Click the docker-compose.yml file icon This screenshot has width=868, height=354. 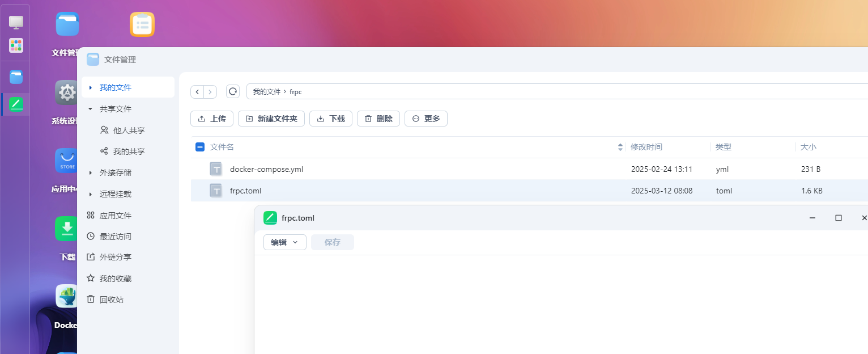click(216, 169)
